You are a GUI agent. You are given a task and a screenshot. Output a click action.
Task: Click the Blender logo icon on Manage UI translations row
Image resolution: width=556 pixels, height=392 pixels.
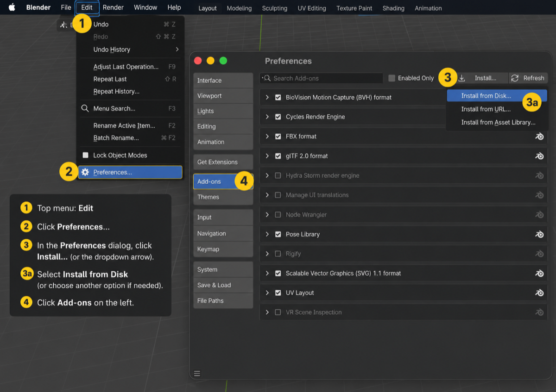tap(539, 195)
